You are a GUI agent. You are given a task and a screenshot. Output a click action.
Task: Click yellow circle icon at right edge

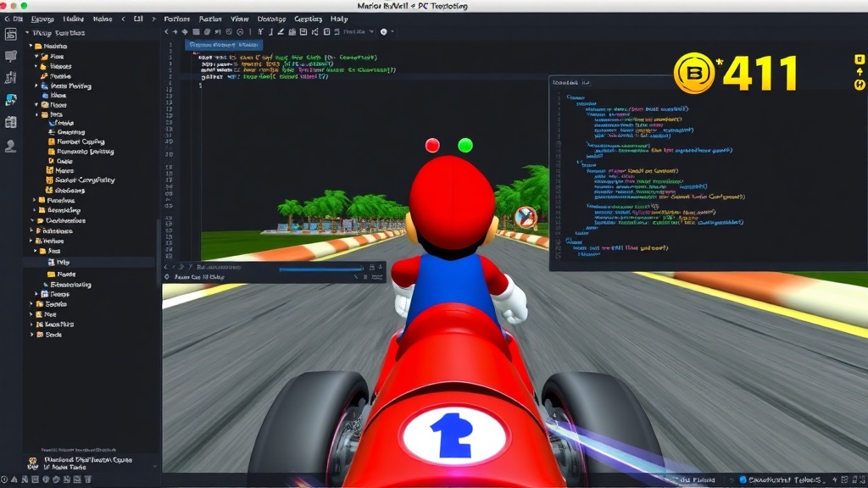click(x=860, y=85)
